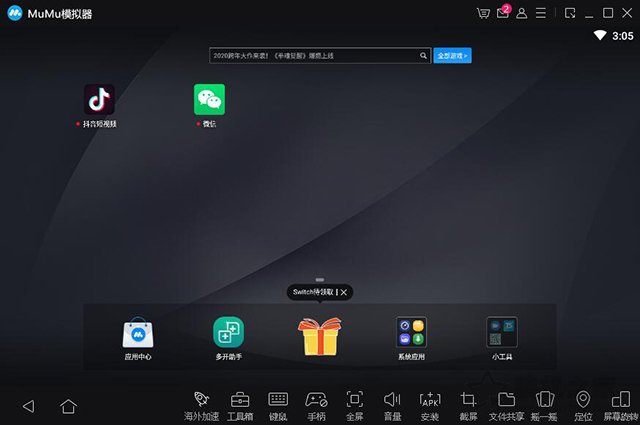Open 键鼠 keyboard mapping settings
The height and width of the screenshot is (425, 640).
(278, 400)
